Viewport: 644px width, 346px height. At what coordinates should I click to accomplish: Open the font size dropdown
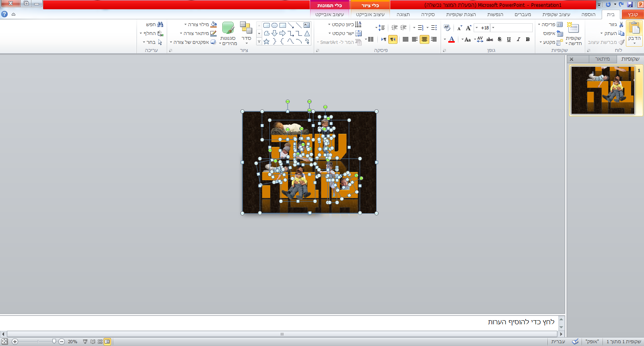pos(477,28)
